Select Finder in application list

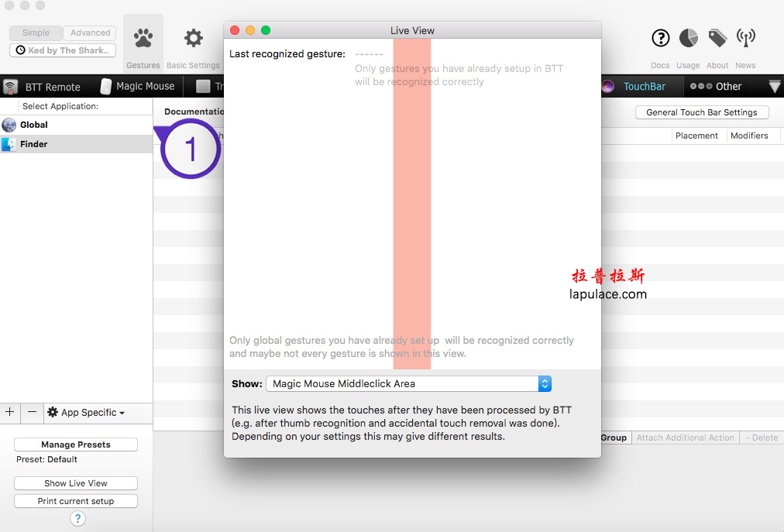(x=77, y=144)
